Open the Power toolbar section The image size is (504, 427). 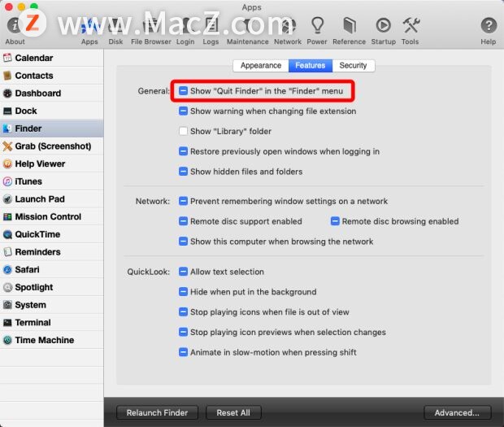tap(317, 31)
